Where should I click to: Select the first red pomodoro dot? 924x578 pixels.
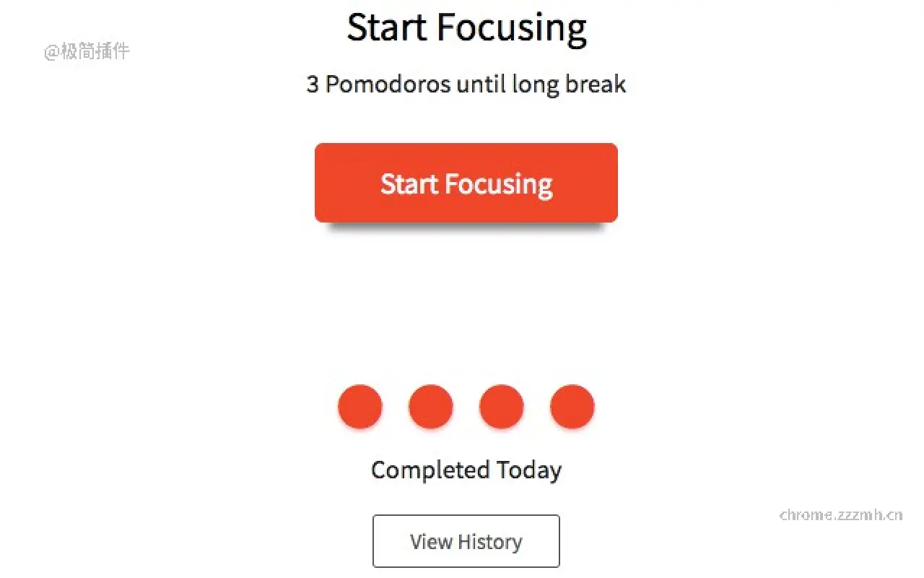(360, 407)
